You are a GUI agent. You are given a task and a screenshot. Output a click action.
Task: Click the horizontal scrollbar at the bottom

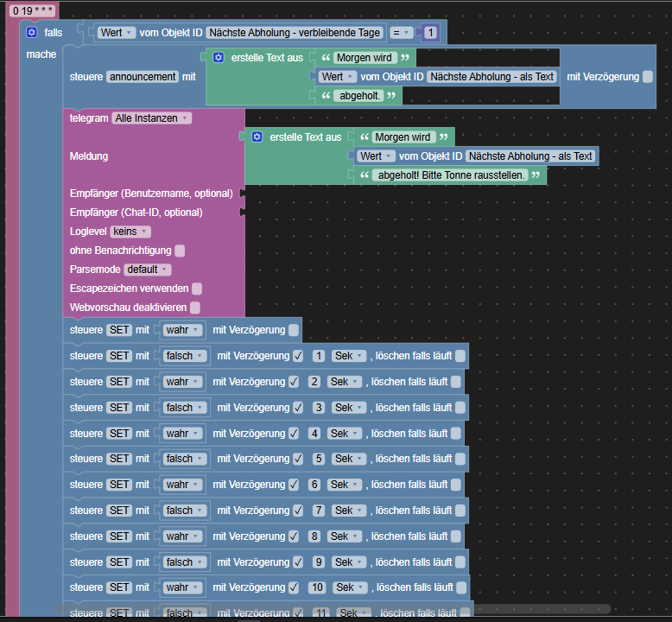pos(333,609)
